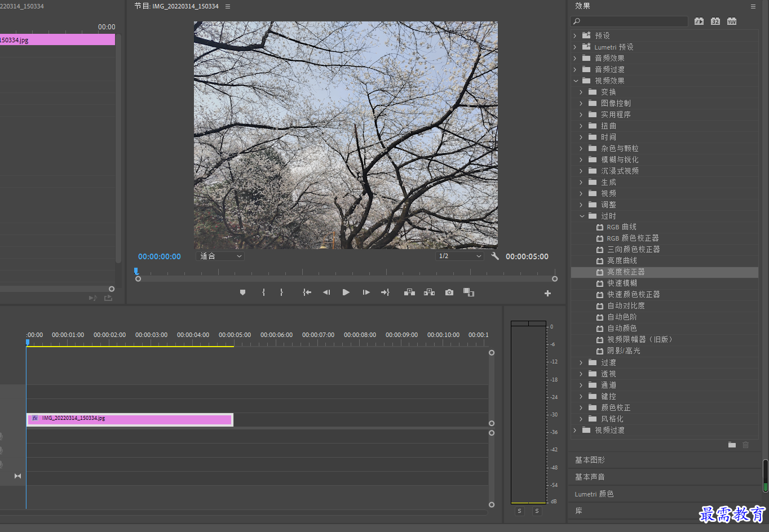Click the program monitor playhead marker
Viewport: 769px width, 532px height.
136,271
